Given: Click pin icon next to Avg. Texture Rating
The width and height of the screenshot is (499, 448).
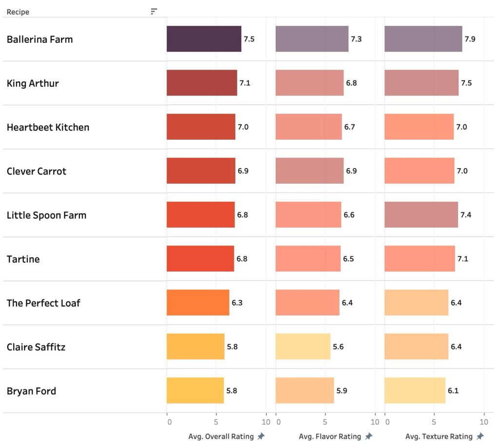Looking at the screenshot, I should (x=480, y=436).
